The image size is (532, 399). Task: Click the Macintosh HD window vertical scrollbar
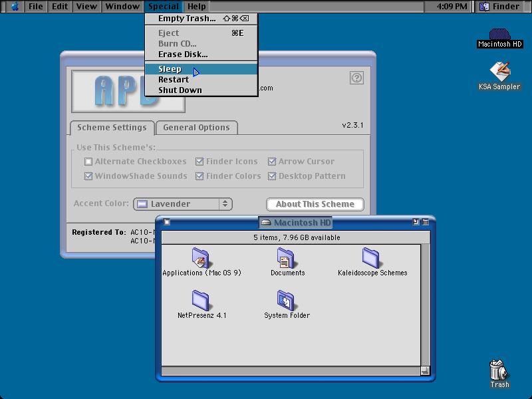[x=426, y=305]
